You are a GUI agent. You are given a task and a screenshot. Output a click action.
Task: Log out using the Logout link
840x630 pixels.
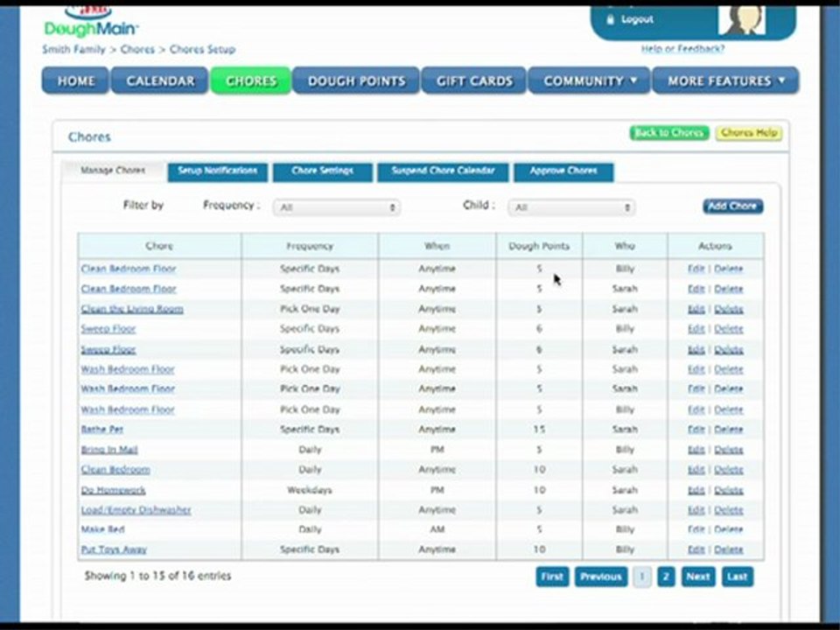coord(637,19)
